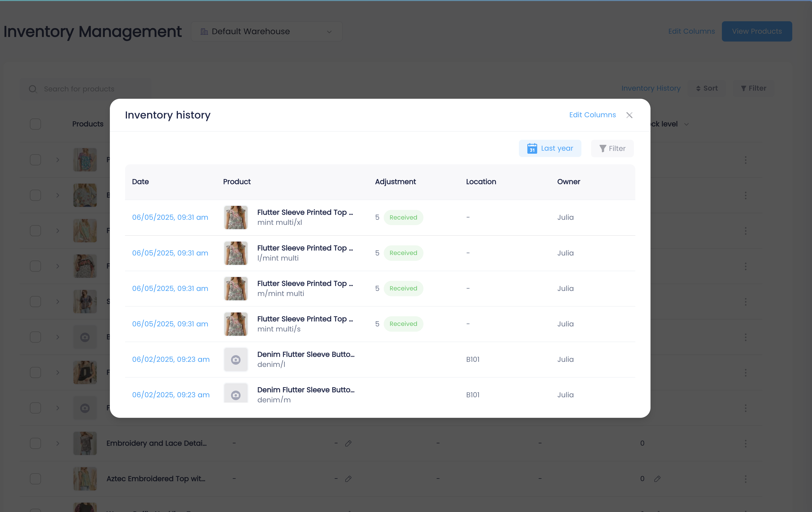Click the search magnifier icon
The width and height of the screenshot is (812, 512).
[33, 89]
